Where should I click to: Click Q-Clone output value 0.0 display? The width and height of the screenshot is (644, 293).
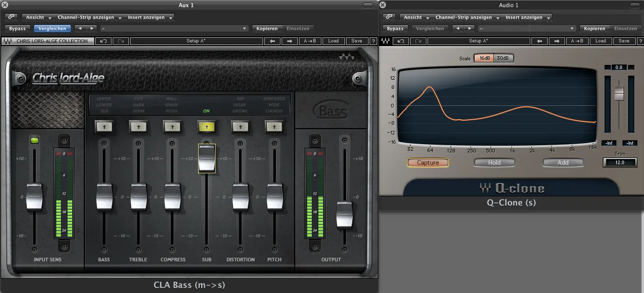[x=618, y=67]
